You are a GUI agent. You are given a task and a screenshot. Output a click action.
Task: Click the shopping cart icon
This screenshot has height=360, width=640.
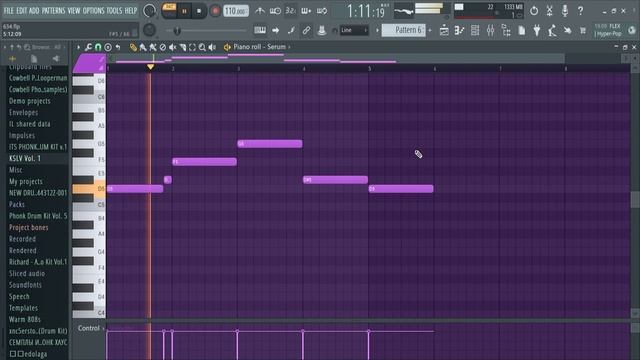583,30
